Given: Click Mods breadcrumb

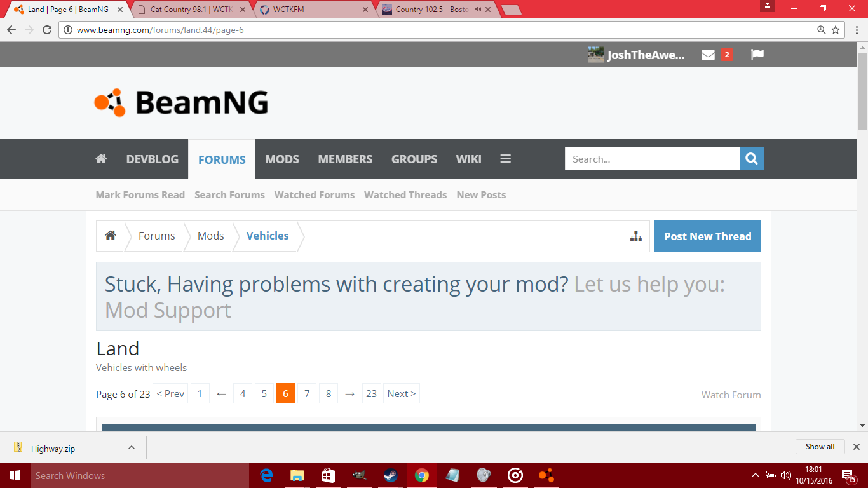Looking at the screenshot, I should point(210,236).
